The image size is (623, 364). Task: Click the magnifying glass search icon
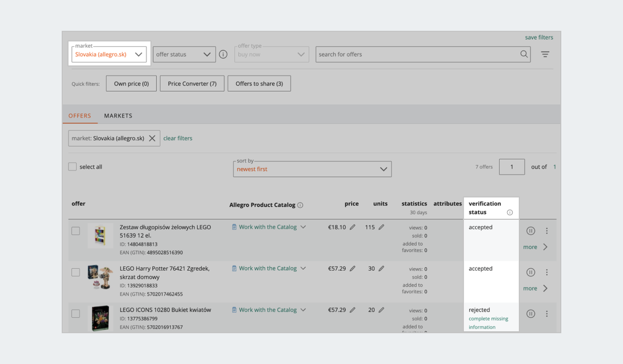524,54
